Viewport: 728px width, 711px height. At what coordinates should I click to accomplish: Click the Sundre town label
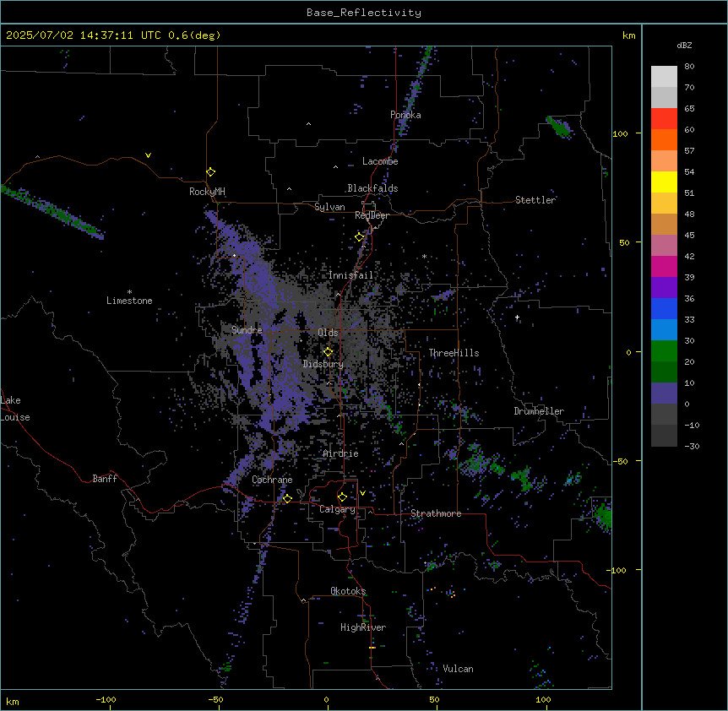click(x=247, y=330)
